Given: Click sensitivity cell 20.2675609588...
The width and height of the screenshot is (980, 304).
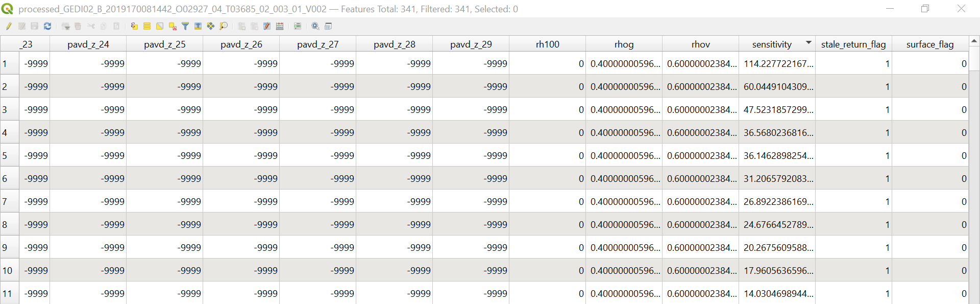Looking at the screenshot, I should [x=777, y=247].
